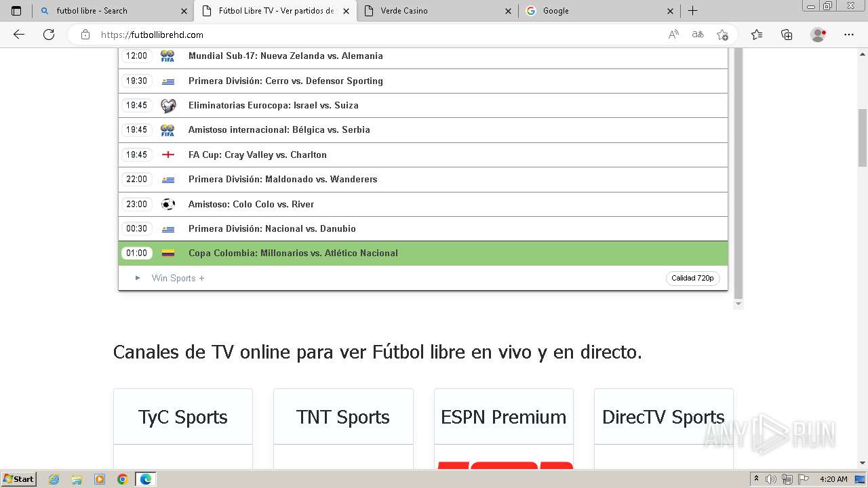The width and height of the screenshot is (868, 488).
Task: Click the match list scrollbar down arrow
Action: click(739, 304)
